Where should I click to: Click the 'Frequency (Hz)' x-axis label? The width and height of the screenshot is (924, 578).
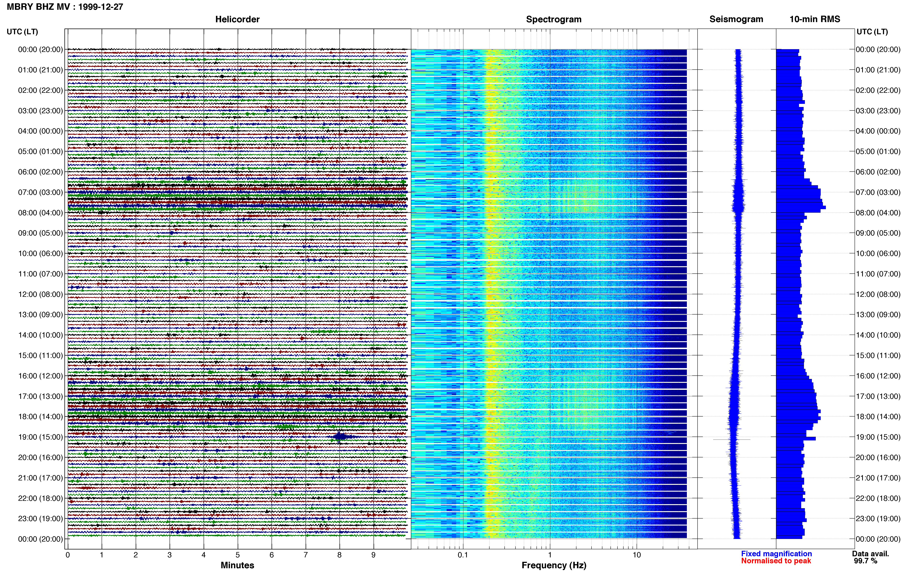click(x=554, y=565)
